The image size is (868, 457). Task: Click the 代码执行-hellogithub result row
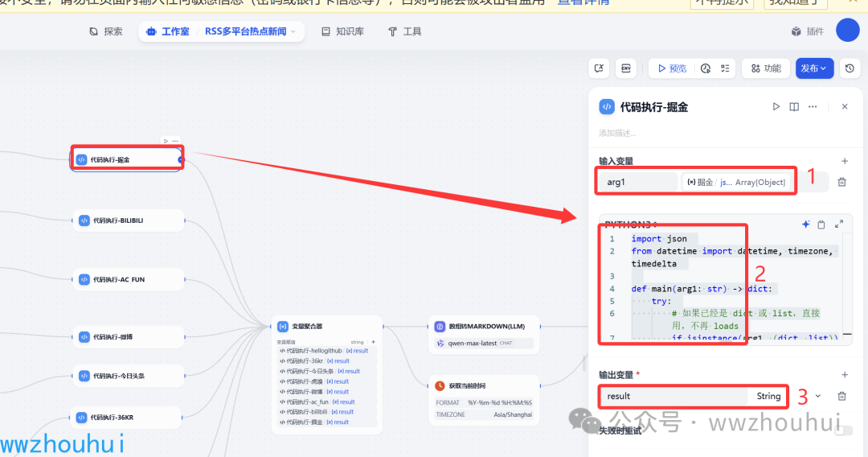(326, 351)
